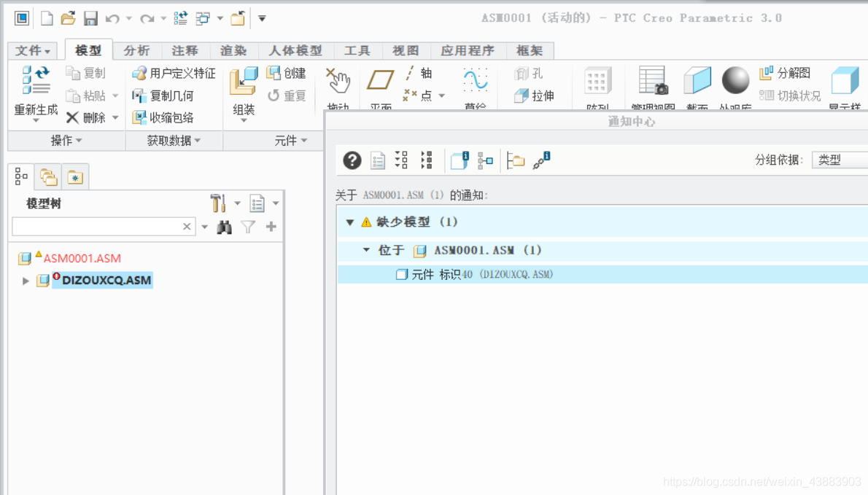This screenshot has width=868, height=495.
Task: Click the Extrude (拉伸) tool
Action: (x=534, y=96)
